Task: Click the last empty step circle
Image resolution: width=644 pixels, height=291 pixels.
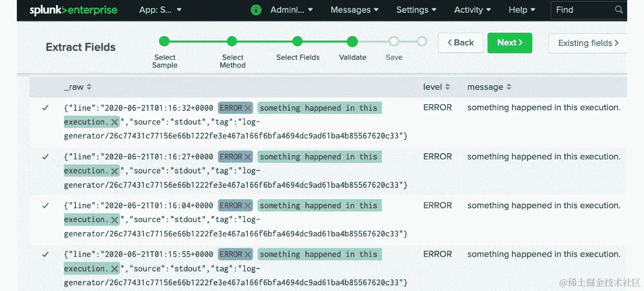Action: coord(422,41)
